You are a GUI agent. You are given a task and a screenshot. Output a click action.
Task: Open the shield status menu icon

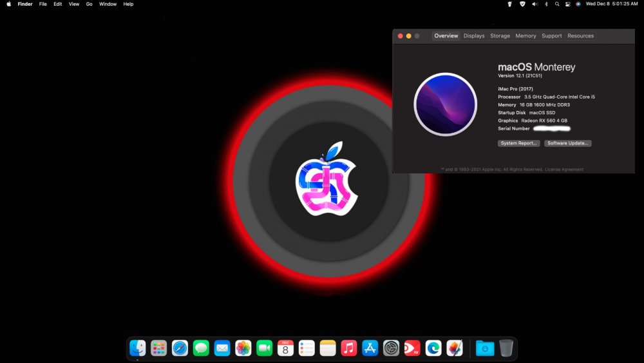pos(522,4)
